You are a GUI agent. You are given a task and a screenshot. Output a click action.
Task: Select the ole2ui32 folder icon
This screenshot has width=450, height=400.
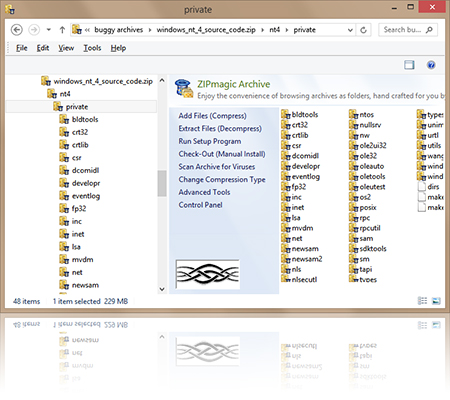[x=354, y=146]
